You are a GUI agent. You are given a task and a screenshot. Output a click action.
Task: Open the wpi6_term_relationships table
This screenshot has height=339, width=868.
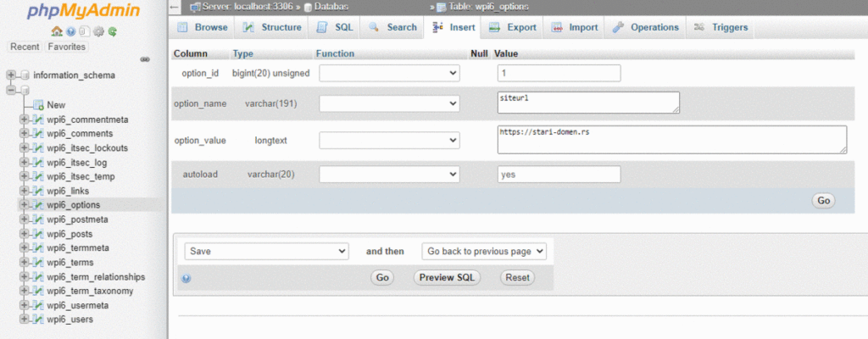pos(96,276)
